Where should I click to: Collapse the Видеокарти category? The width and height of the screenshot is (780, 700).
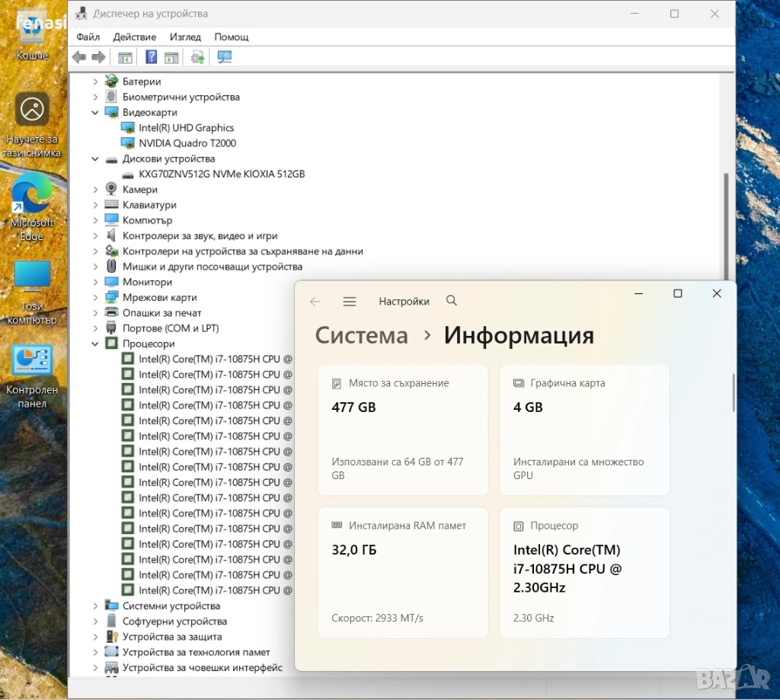coord(95,113)
